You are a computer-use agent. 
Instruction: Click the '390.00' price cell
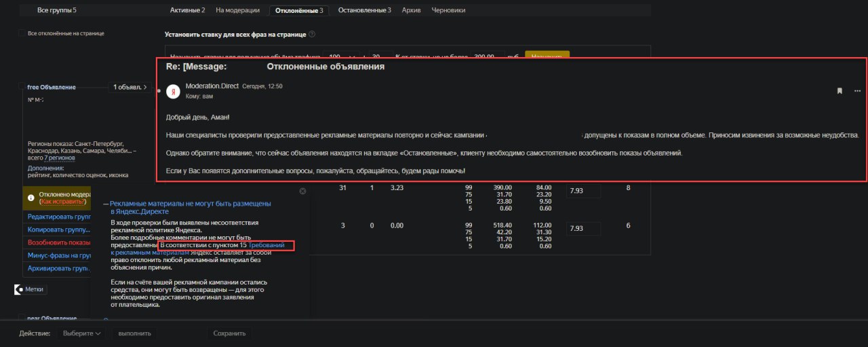[503, 187]
